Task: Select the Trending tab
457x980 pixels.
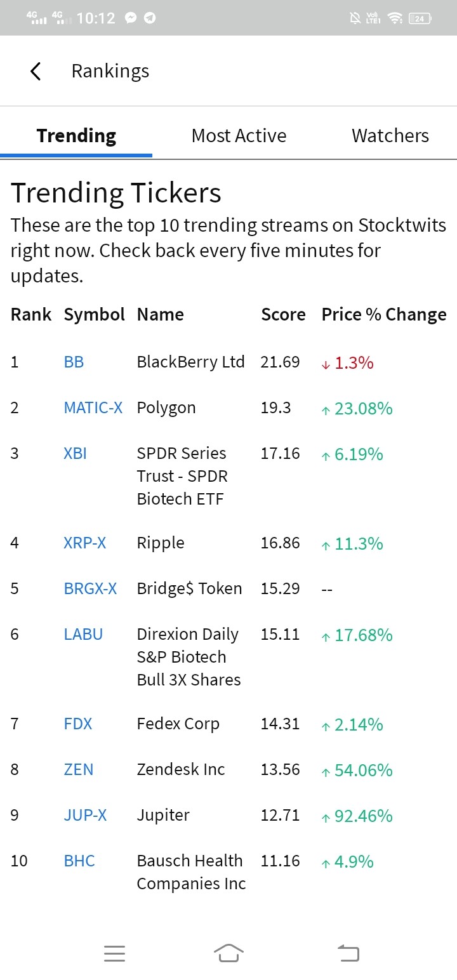Action: pyautogui.click(x=76, y=136)
